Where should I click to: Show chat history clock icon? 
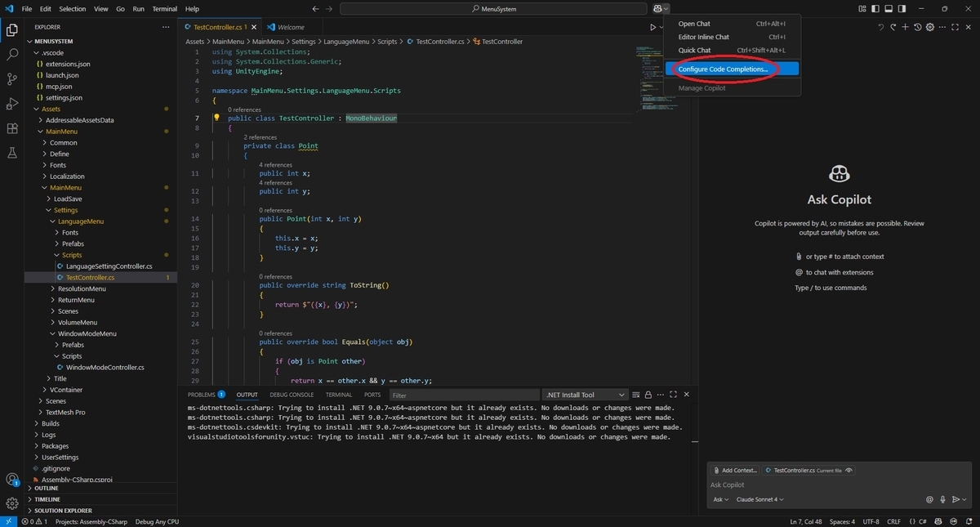coord(918,27)
